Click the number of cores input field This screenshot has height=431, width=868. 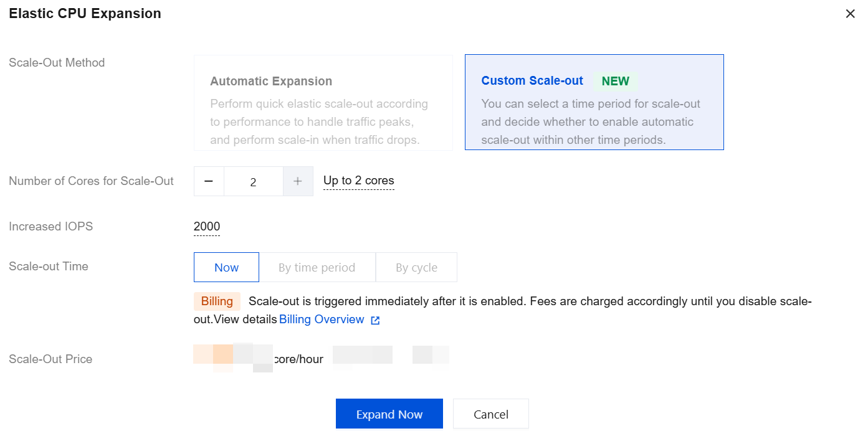[x=253, y=182]
